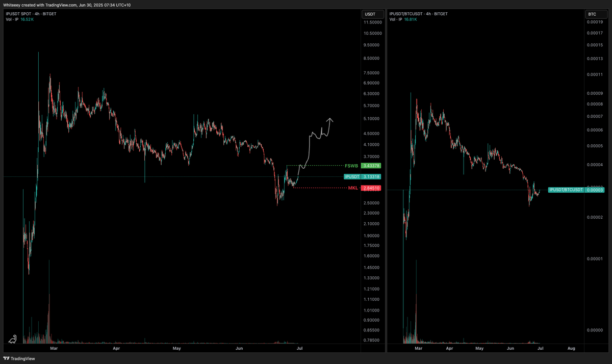The height and width of the screenshot is (364, 612).
Task: Click the 3.13318 last price label
Action: 371,176
